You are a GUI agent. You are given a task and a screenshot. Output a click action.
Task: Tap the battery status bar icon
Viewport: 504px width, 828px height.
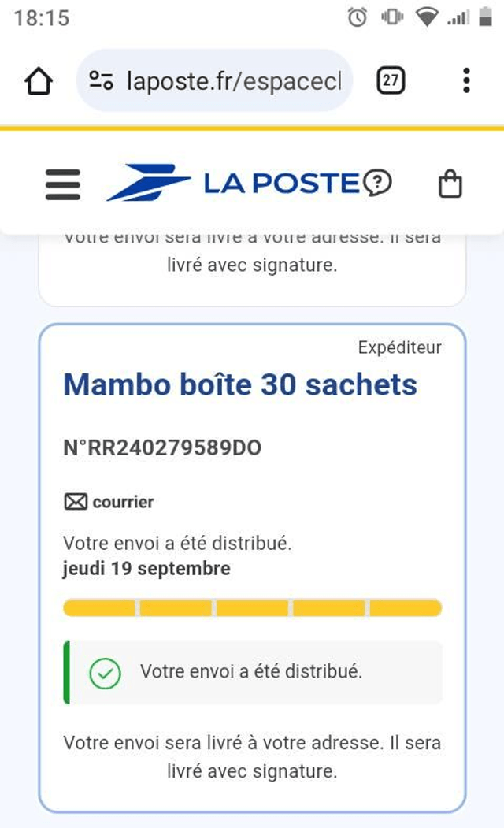pos(485,17)
